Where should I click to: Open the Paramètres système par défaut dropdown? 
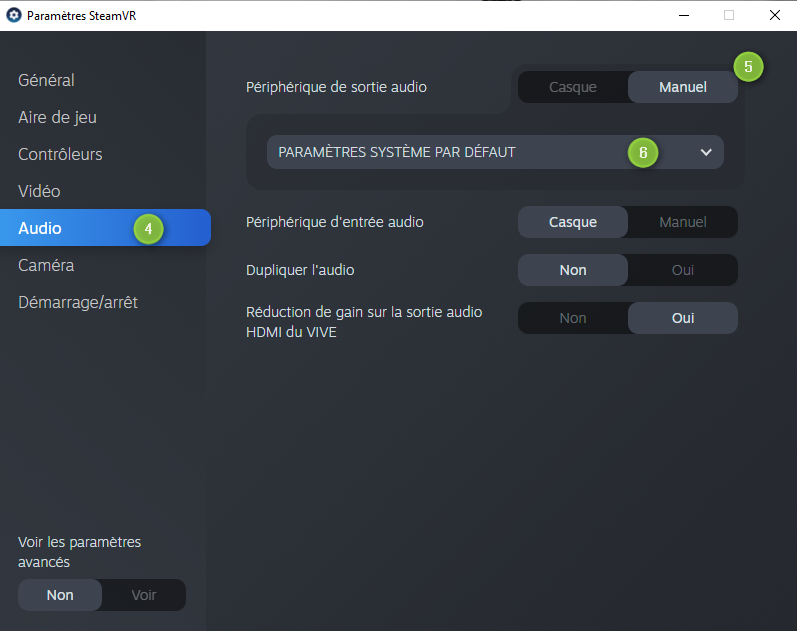tap(495, 152)
